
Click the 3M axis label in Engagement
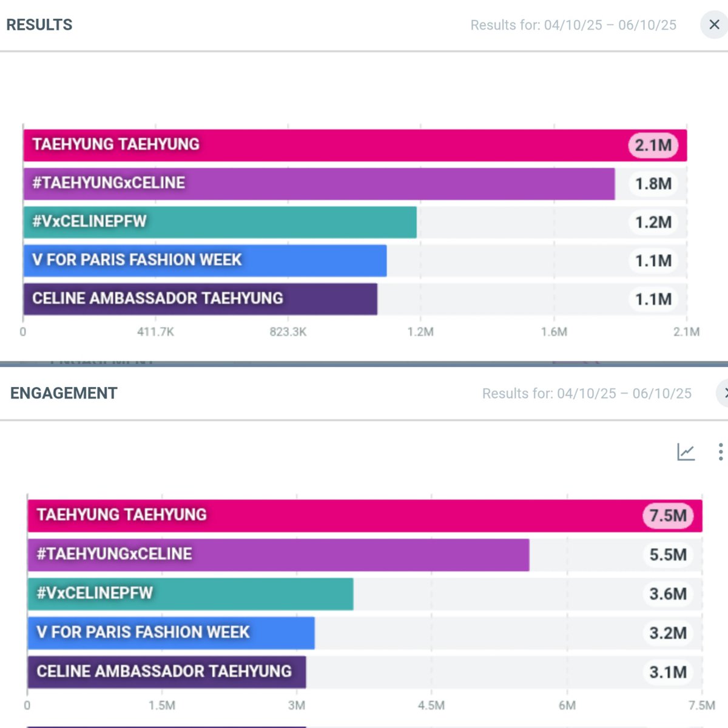(x=297, y=706)
